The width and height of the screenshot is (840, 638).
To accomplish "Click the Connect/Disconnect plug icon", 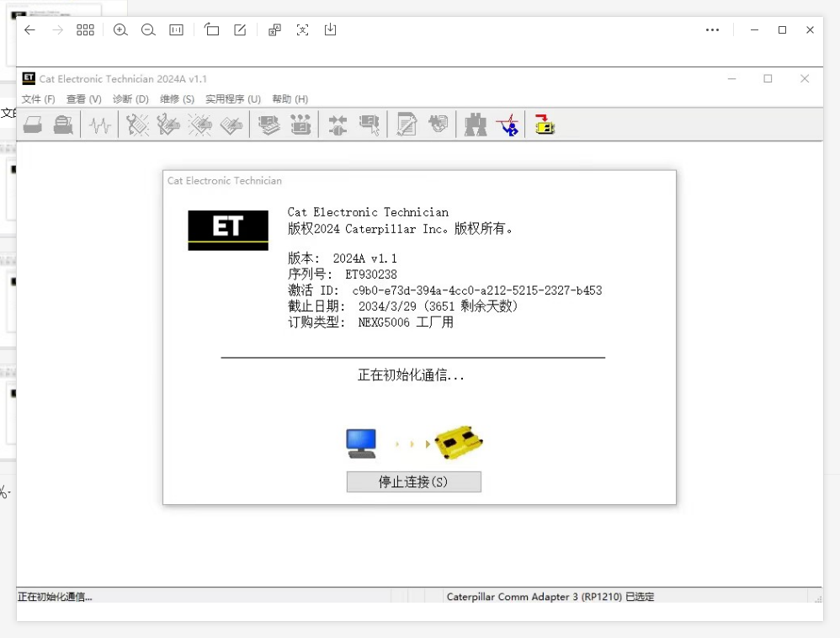I will [x=338, y=125].
